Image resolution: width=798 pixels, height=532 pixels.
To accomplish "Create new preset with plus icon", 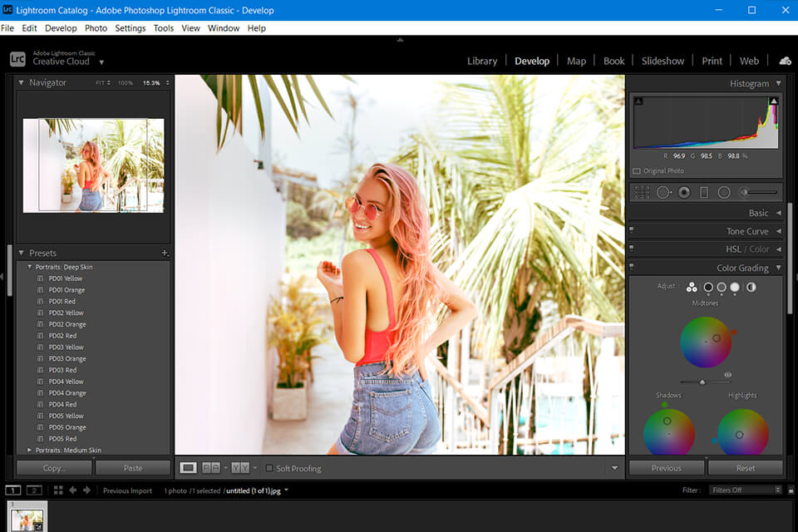I will tap(165, 253).
